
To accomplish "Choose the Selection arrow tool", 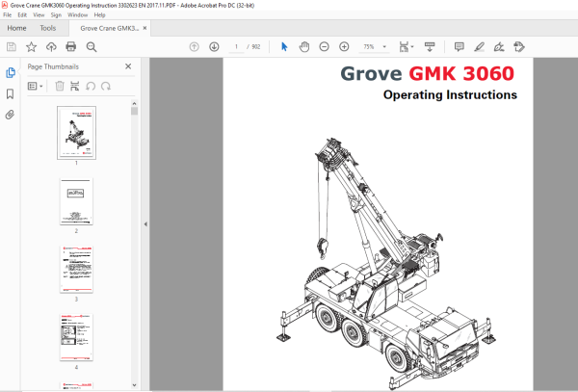I will 284,47.
